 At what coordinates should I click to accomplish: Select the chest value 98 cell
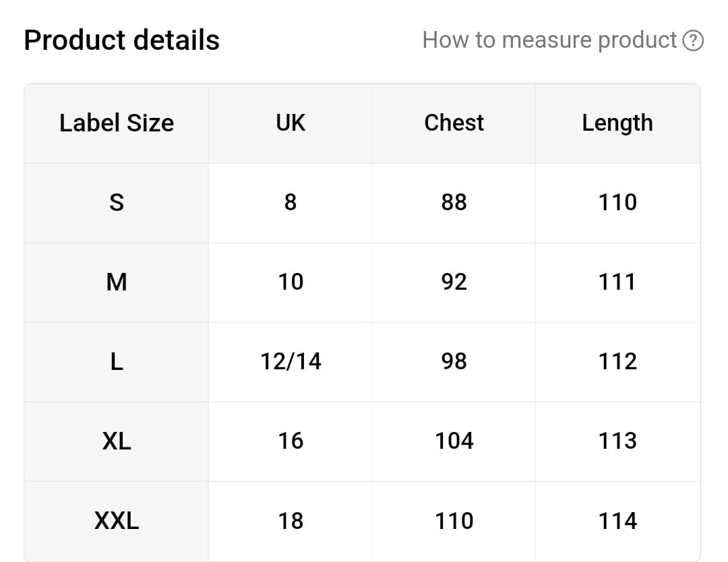454,362
